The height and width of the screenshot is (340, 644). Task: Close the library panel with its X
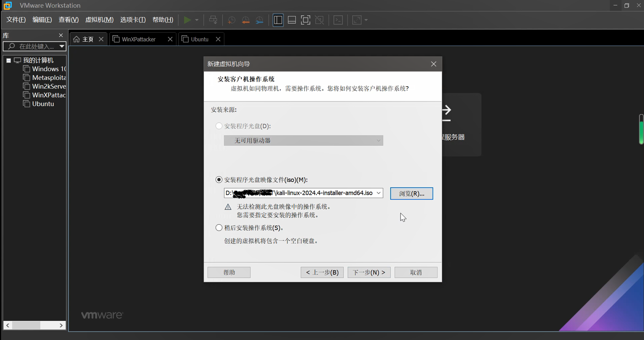(x=61, y=35)
